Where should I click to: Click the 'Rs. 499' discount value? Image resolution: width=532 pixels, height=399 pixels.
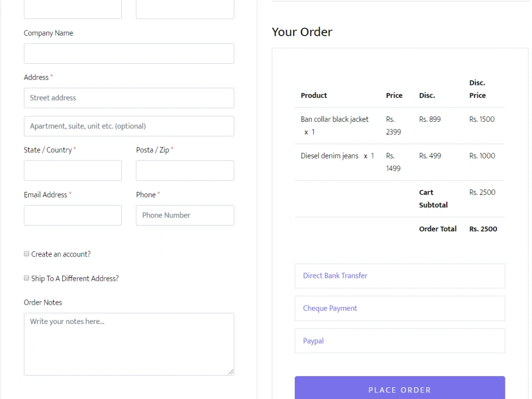coord(430,156)
